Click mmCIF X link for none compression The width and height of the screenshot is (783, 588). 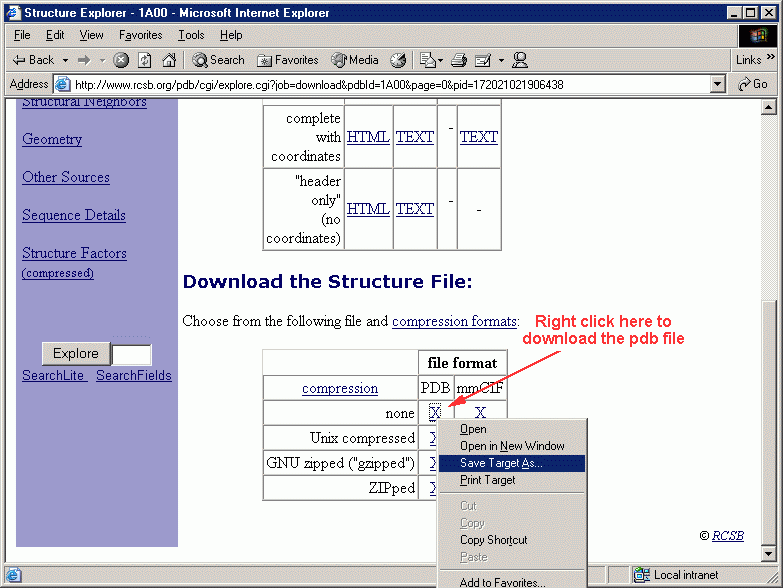tap(480, 413)
